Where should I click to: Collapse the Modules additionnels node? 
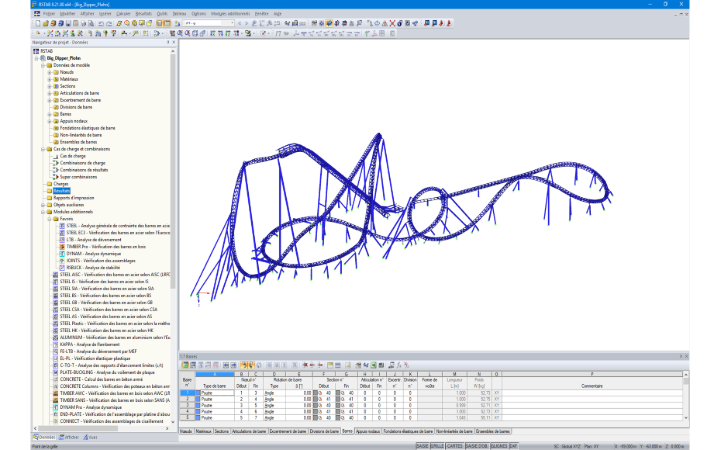(x=43, y=212)
